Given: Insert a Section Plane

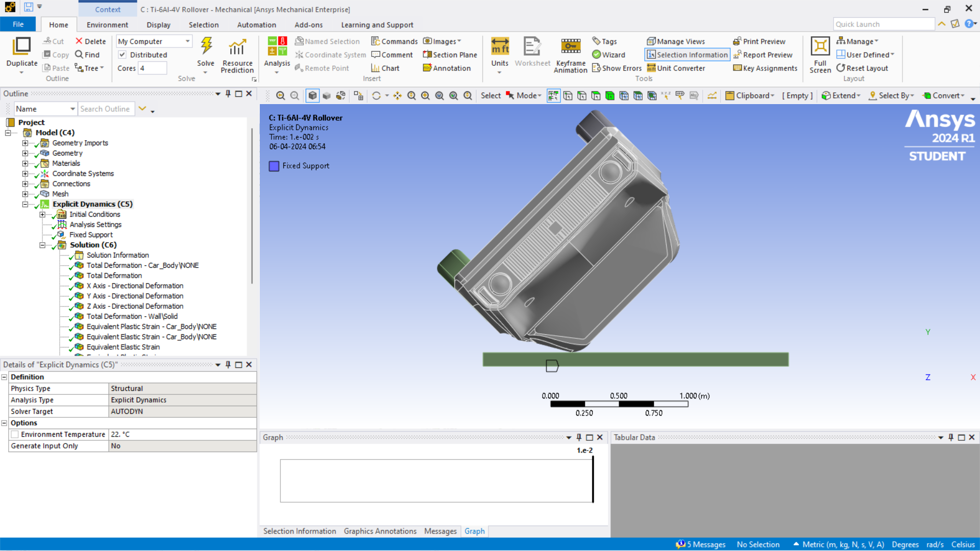Looking at the screenshot, I should (x=450, y=55).
